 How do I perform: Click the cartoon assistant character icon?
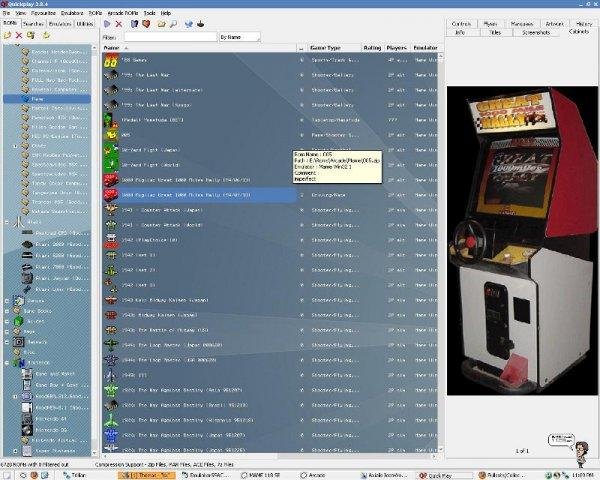581,454
